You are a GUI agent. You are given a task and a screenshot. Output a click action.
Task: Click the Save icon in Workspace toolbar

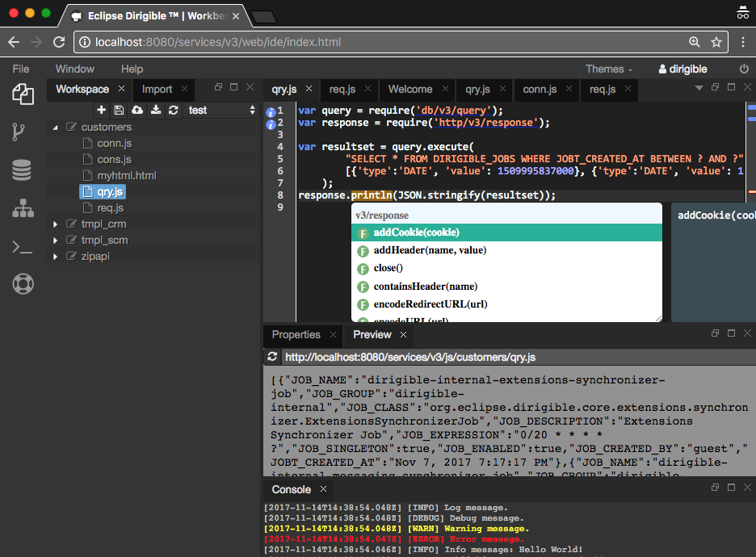click(119, 110)
